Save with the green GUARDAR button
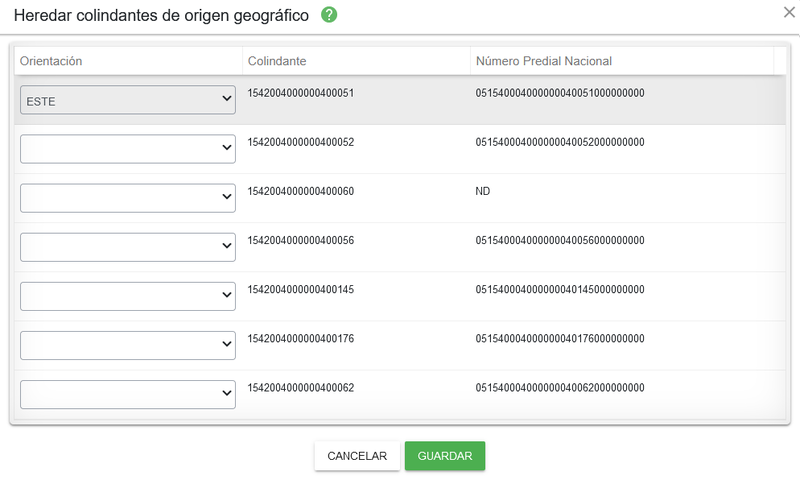800x480 pixels. tap(445, 456)
